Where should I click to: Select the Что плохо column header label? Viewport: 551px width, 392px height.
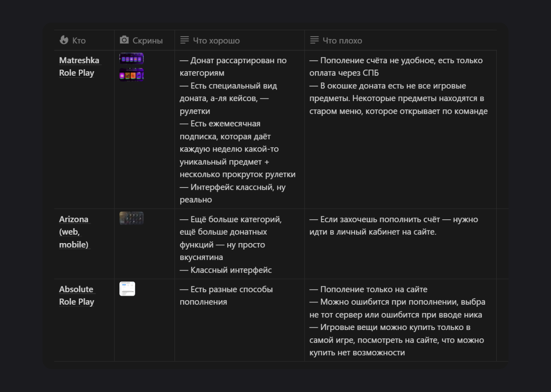[x=342, y=41]
